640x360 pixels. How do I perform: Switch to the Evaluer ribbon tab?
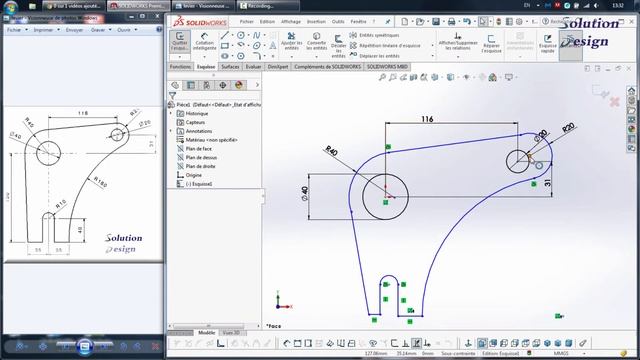[x=253, y=67]
